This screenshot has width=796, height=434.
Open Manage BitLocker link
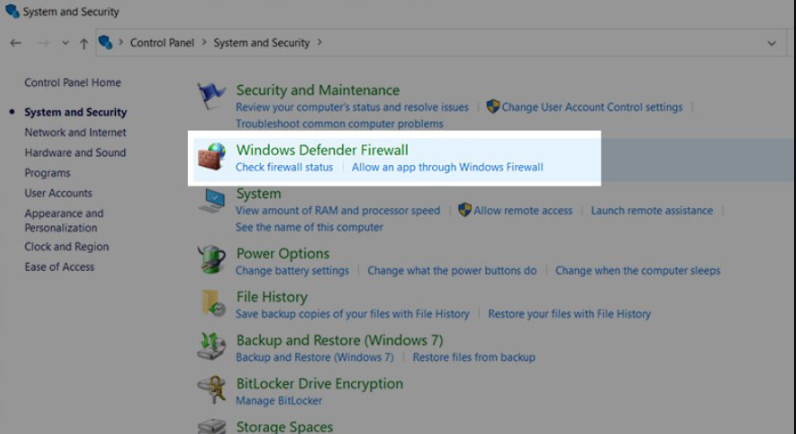point(264,401)
